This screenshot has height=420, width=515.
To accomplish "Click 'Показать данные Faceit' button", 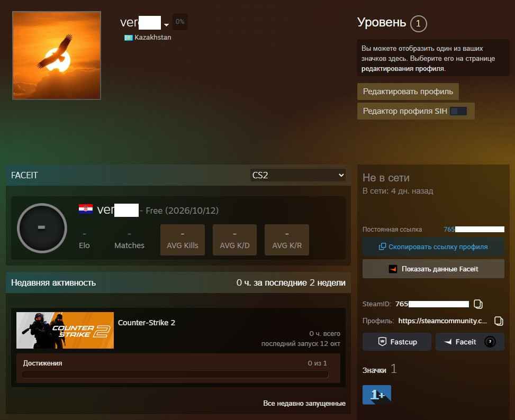I will pos(433,269).
